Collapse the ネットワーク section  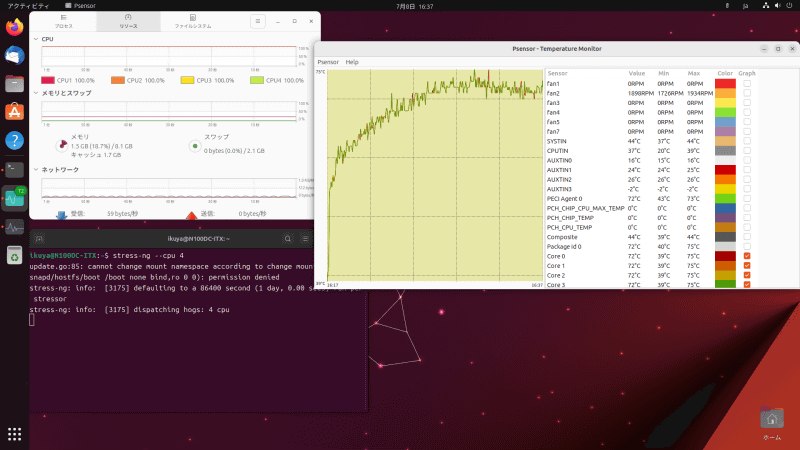[36, 169]
